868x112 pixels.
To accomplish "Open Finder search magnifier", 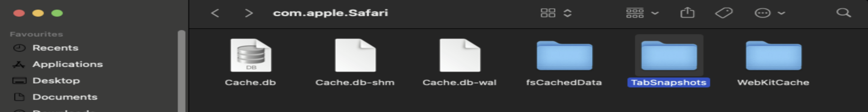I will (844, 13).
